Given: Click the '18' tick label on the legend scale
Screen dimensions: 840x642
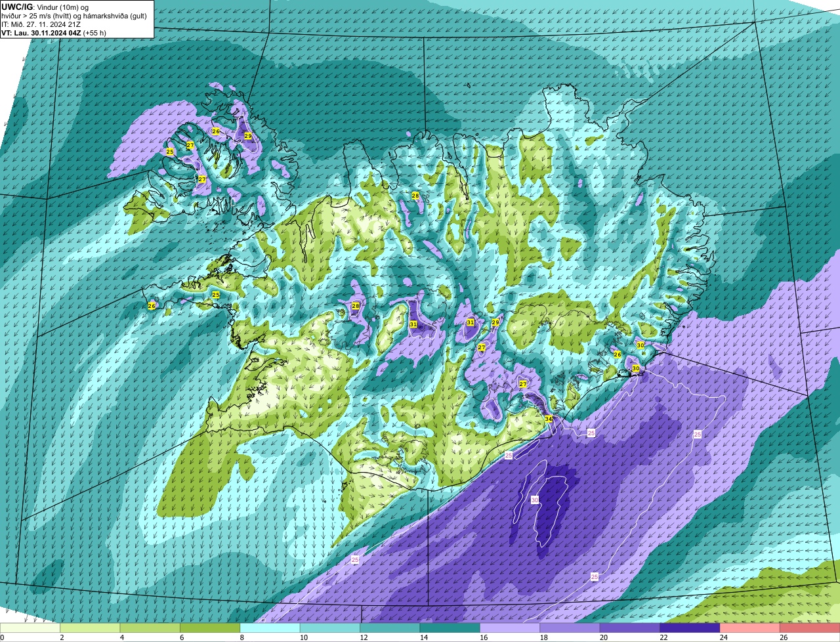Looking at the screenshot, I should click(x=543, y=637).
